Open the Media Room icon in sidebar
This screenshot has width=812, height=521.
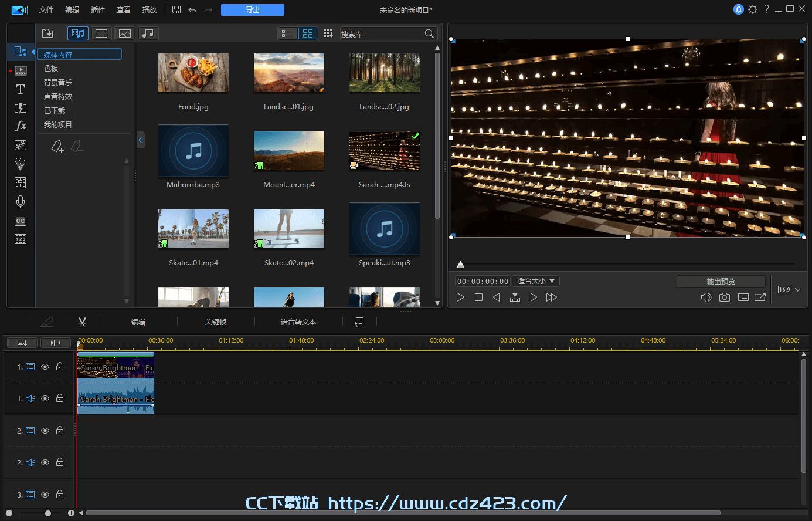click(21, 52)
